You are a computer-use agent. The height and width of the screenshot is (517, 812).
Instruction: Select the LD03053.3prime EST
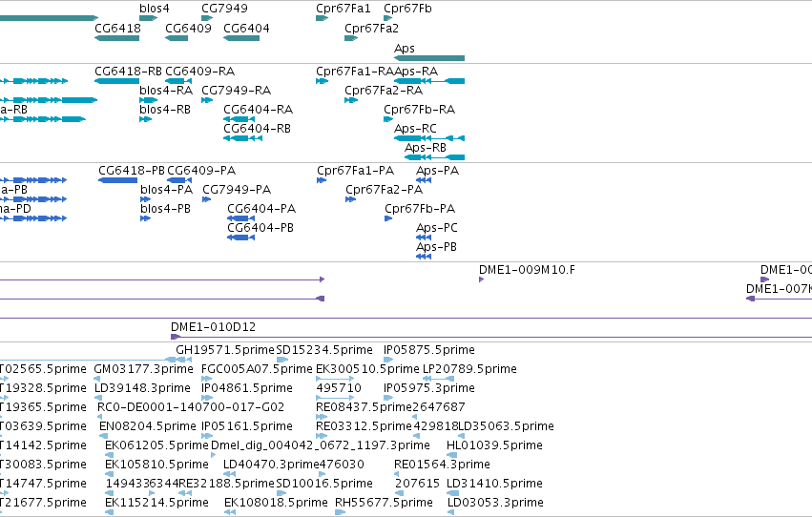point(451,512)
